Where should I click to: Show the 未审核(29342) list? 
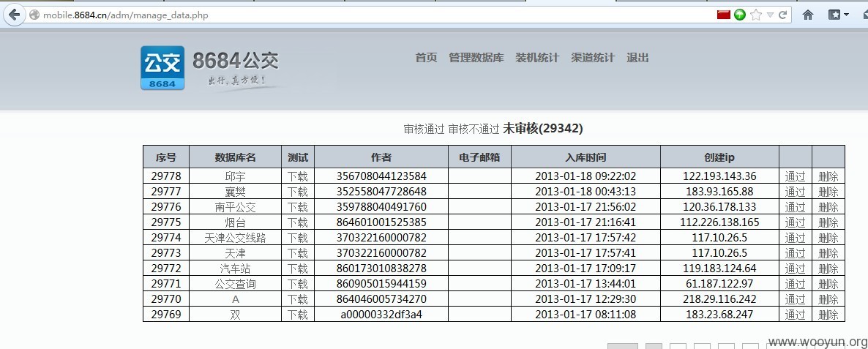click(543, 129)
